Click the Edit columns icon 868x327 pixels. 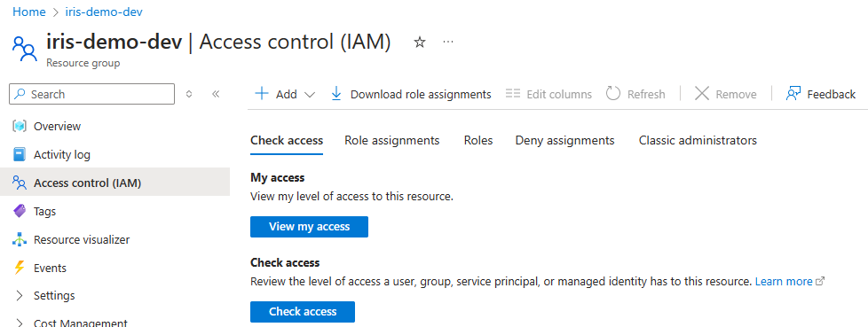[513, 94]
